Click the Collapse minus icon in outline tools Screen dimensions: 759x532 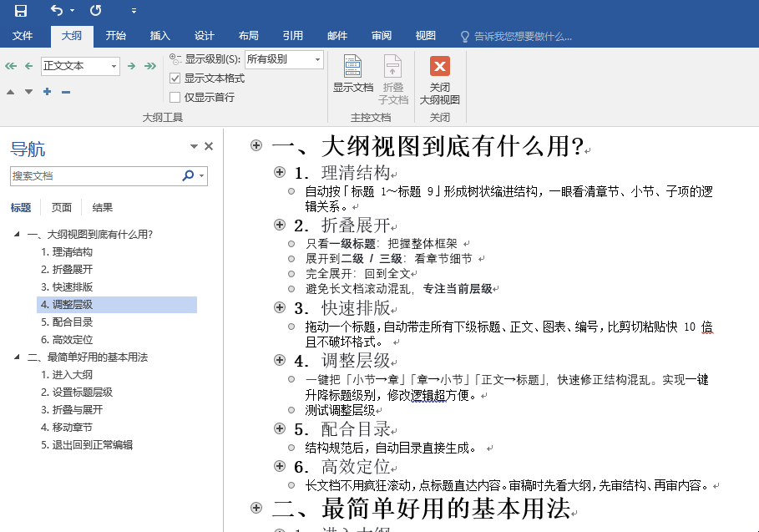click(65, 92)
